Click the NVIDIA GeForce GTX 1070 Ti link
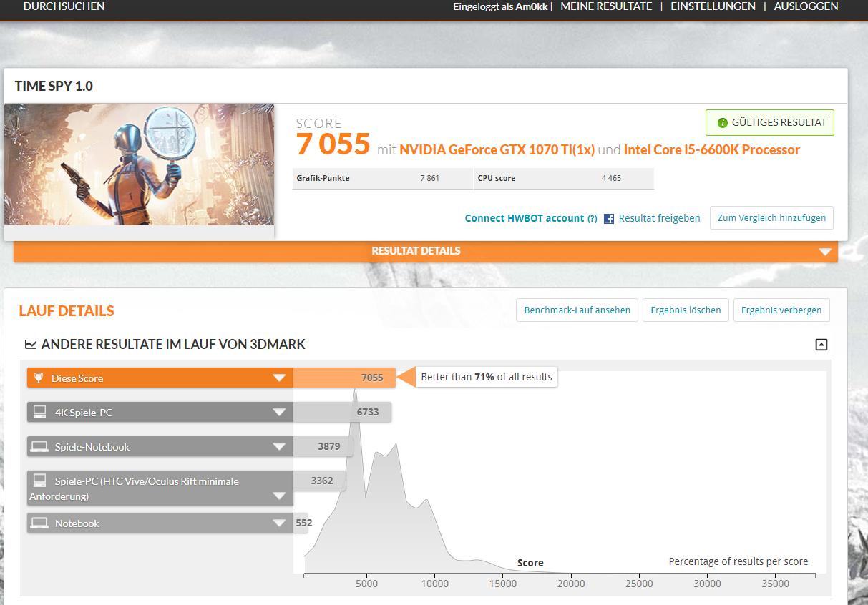The height and width of the screenshot is (605, 868). (x=497, y=150)
